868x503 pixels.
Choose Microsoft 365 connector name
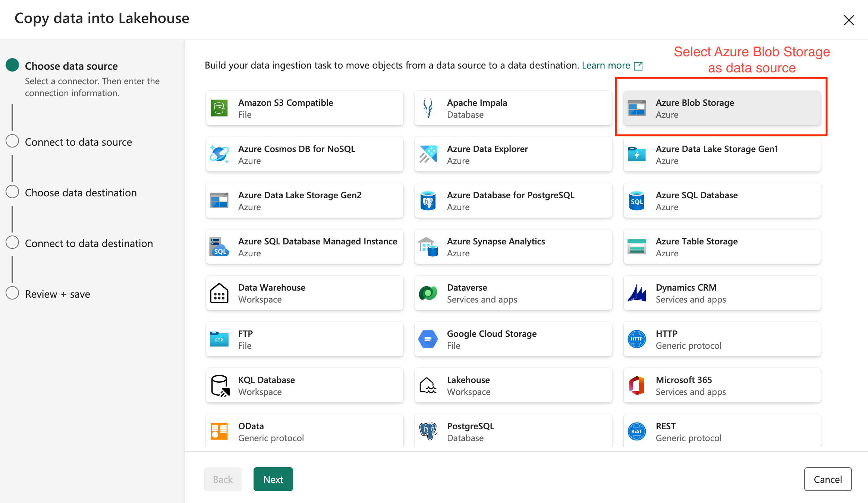pos(684,380)
